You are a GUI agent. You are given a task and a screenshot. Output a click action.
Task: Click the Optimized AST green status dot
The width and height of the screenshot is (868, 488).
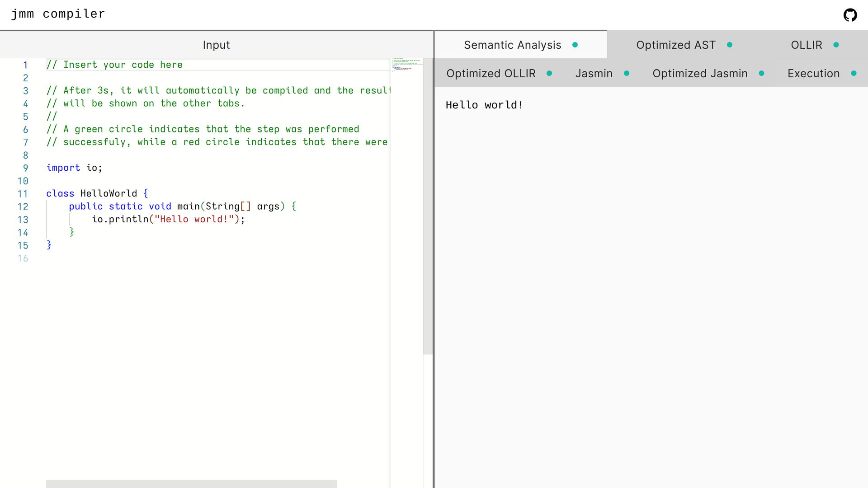(x=730, y=45)
